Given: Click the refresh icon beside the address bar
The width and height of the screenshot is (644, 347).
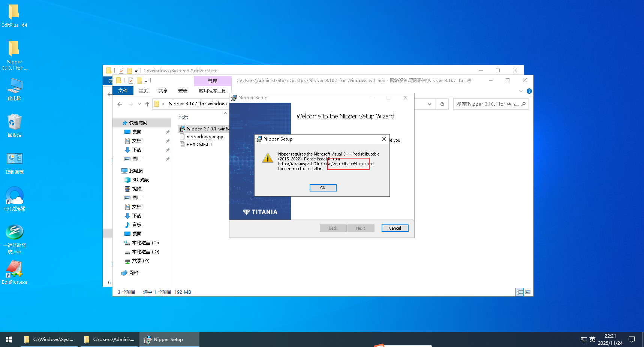Looking at the screenshot, I should 442,104.
